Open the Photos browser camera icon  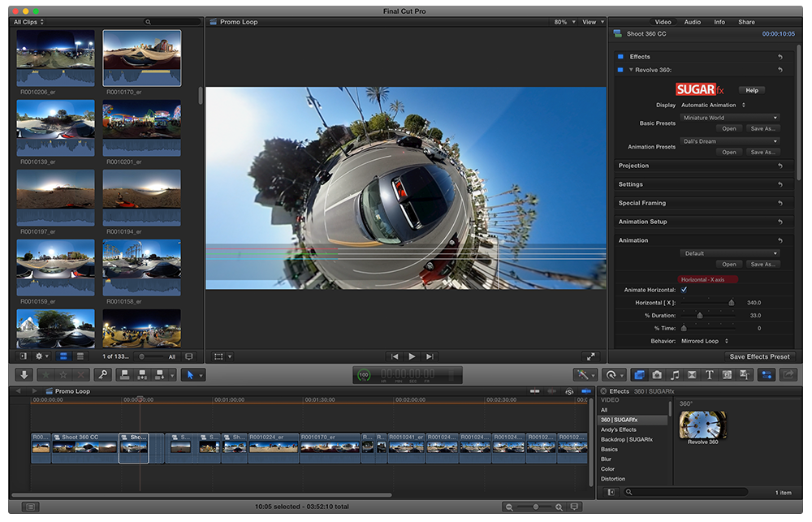point(657,374)
